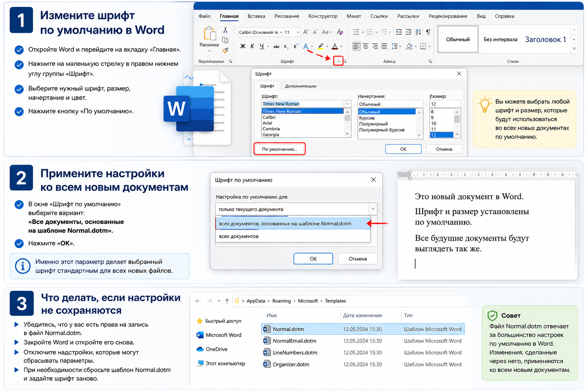The width and height of the screenshot is (588, 392).
Task: Click the Cut scissors icon in the ribbon
Action: 225,30
